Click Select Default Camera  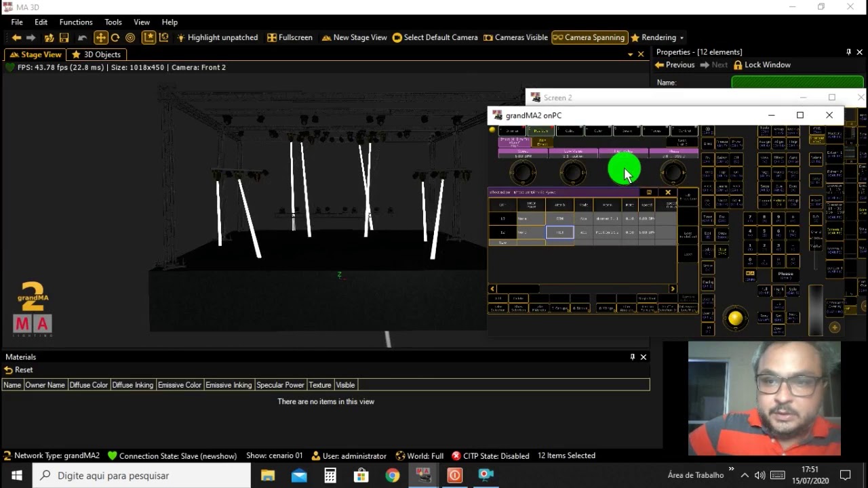[435, 38]
